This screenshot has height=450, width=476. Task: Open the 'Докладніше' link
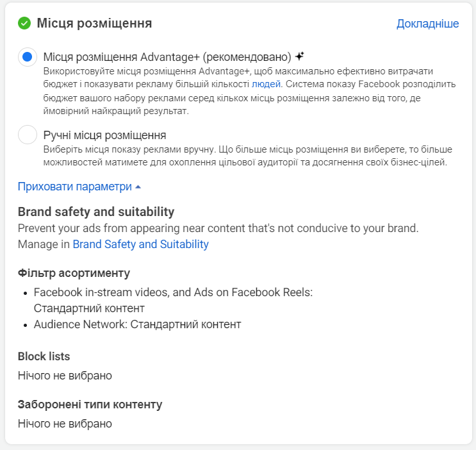click(427, 24)
